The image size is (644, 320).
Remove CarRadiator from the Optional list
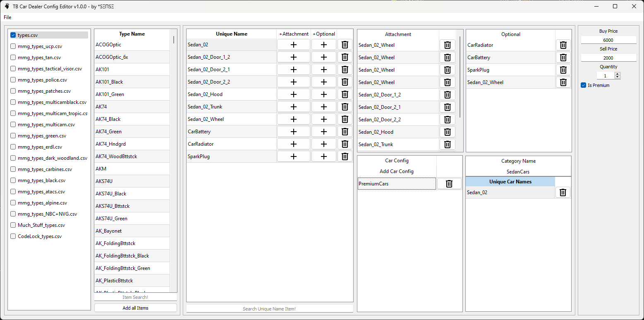563,45
